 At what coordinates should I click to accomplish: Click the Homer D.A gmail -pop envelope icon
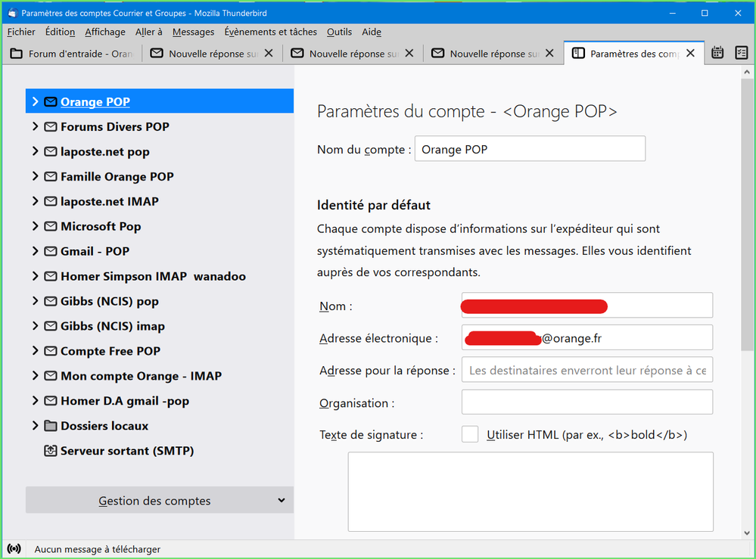51,401
